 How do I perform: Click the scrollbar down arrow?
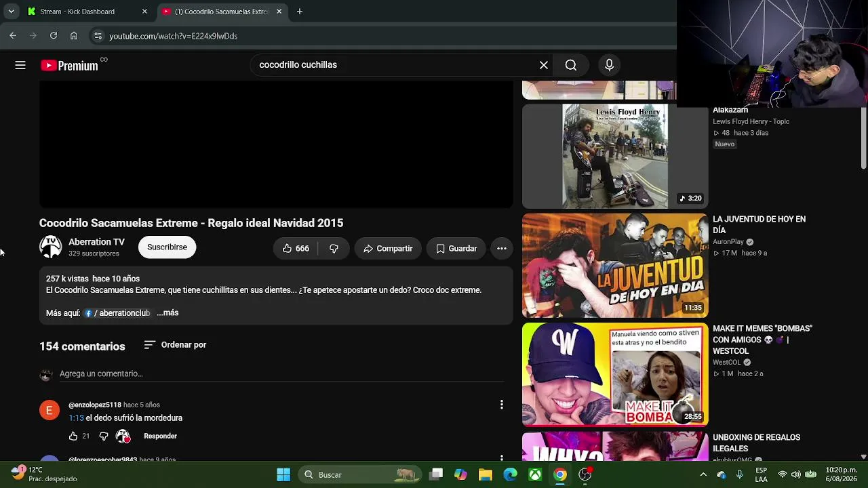click(863, 457)
